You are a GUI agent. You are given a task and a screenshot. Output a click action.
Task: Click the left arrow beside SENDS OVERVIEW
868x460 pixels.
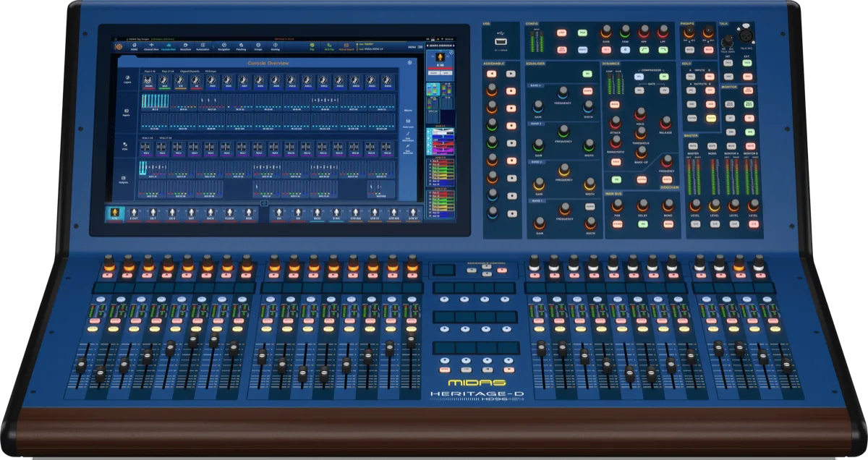click(427, 46)
